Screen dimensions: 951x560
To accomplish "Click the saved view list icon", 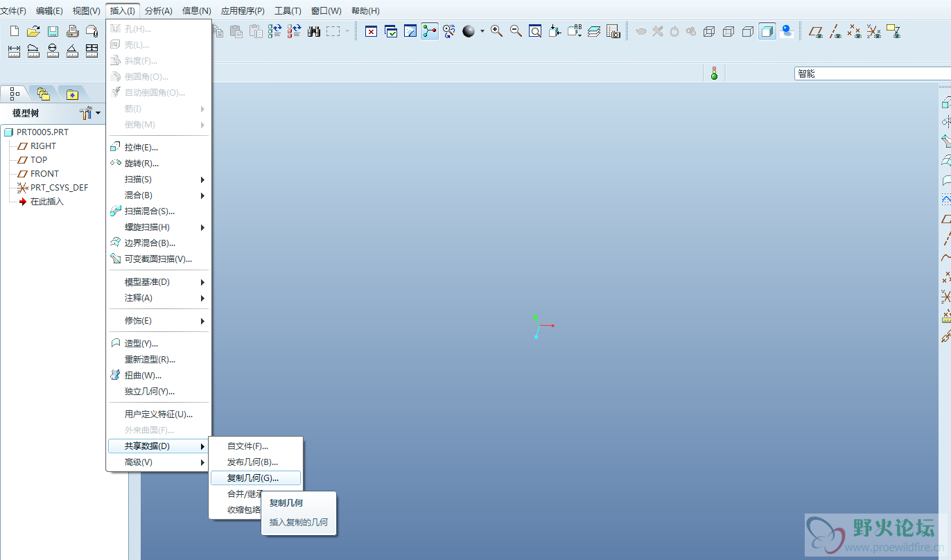I will [x=575, y=31].
